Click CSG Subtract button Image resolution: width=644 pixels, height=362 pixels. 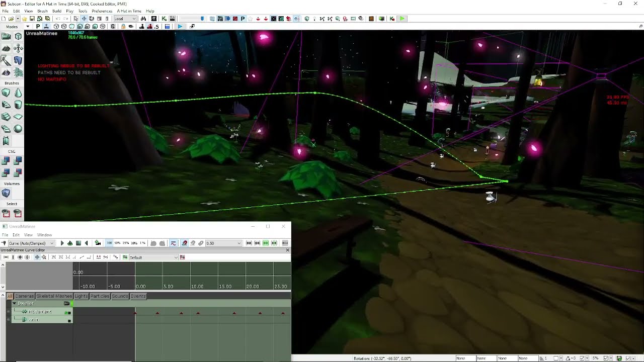pyautogui.click(x=18, y=161)
